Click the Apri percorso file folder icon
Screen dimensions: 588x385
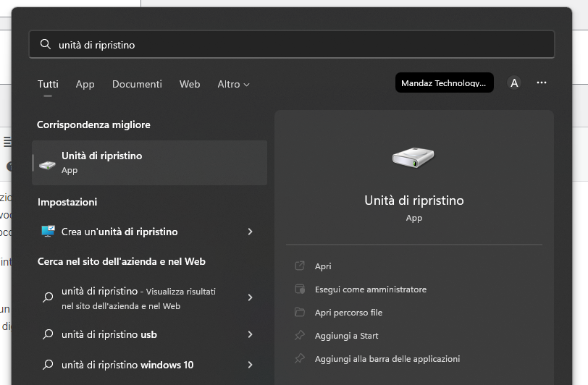[300, 313]
